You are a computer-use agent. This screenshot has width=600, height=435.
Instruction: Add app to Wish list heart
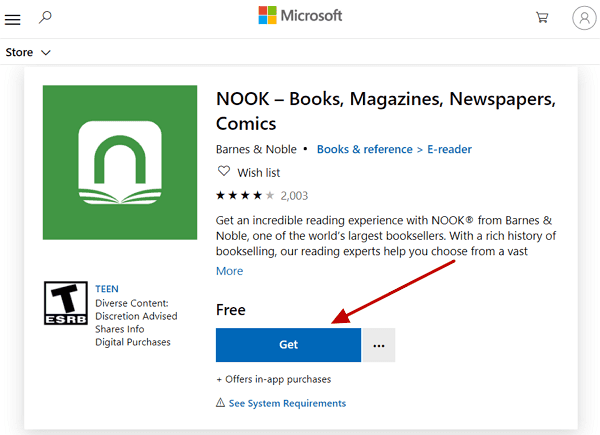224,171
